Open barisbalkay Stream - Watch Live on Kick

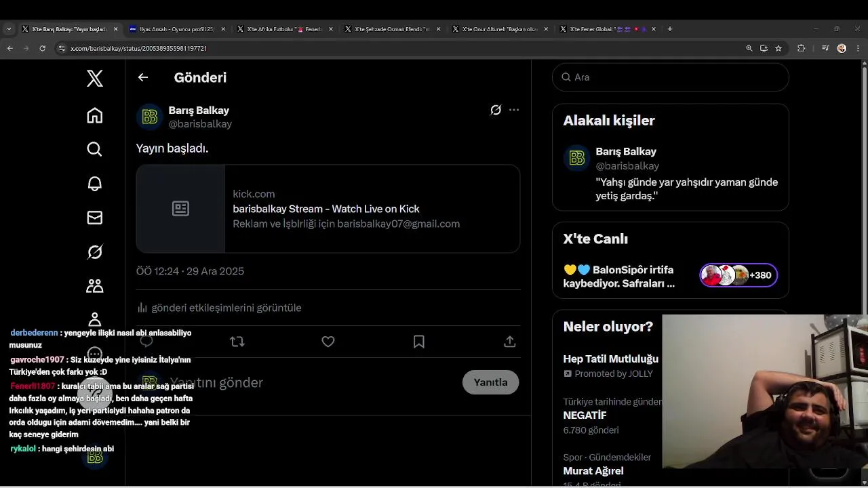[326, 209]
